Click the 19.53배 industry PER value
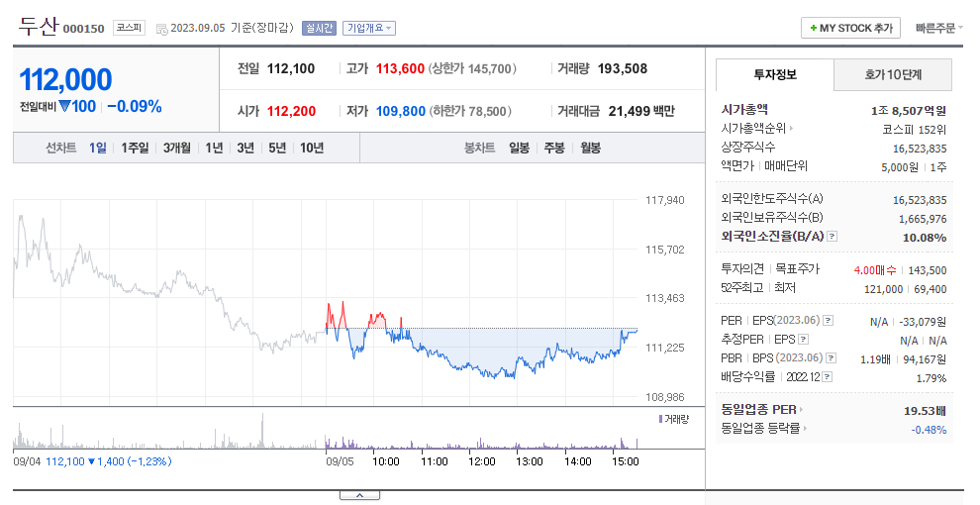This screenshot has height=505, width=980. 925,411
